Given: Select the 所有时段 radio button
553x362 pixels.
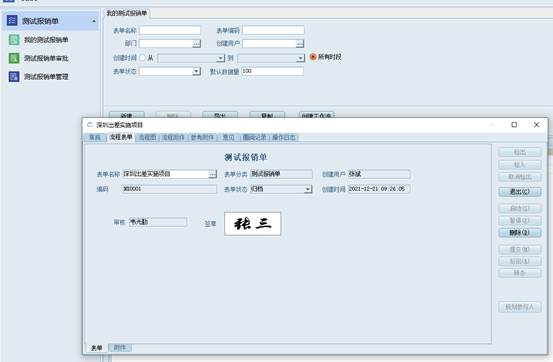Looking at the screenshot, I should [x=313, y=57].
